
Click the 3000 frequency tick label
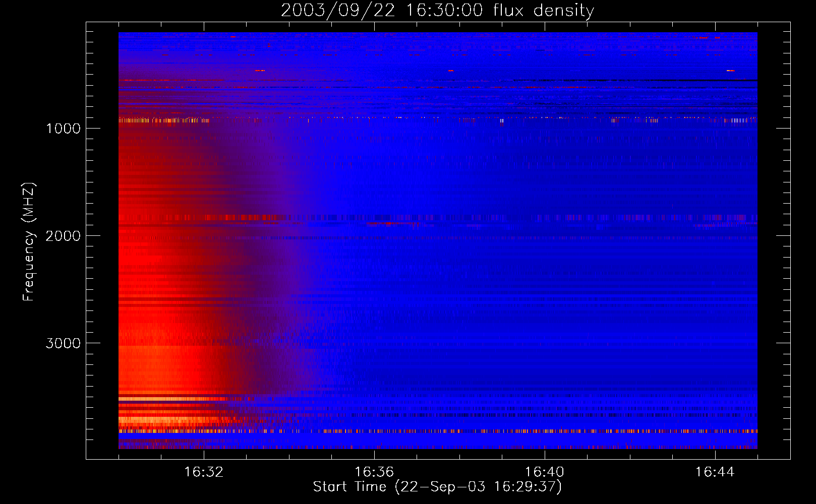pos(63,343)
